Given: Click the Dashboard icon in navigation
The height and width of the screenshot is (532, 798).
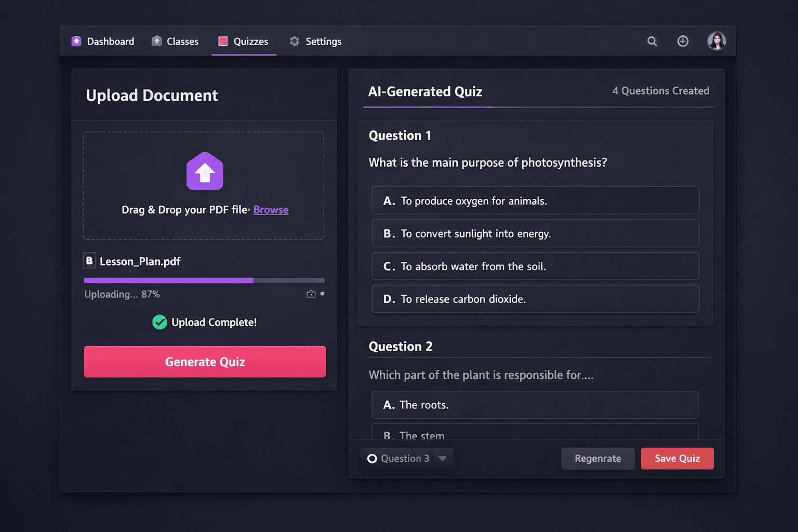Looking at the screenshot, I should (77, 41).
